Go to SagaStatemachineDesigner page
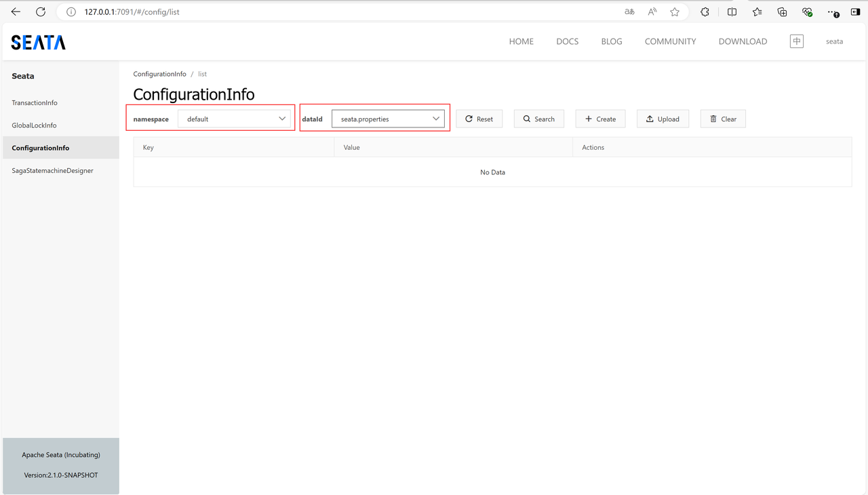 point(52,171)
